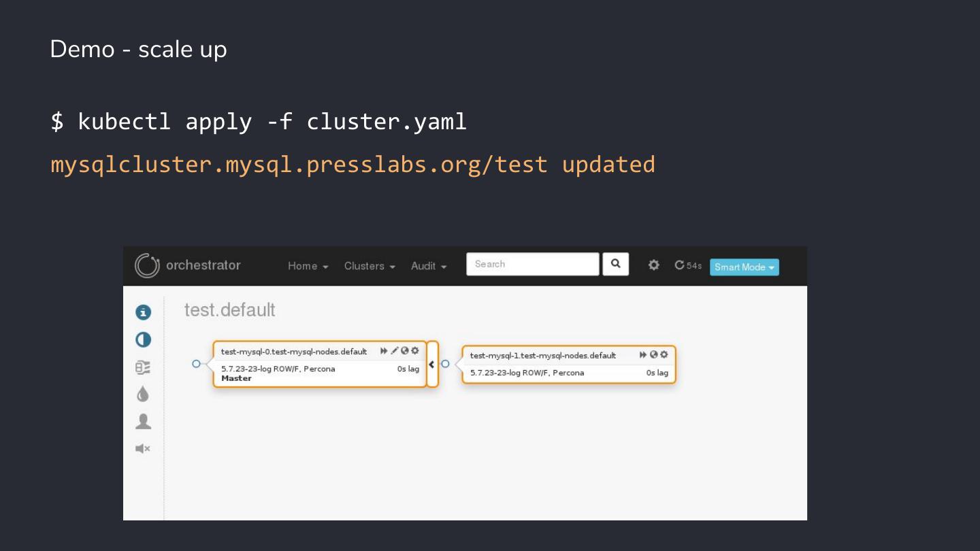The width and height of the screenshot is (980, 551).
Task: Focus the Search input field
Action: point(532,264)
